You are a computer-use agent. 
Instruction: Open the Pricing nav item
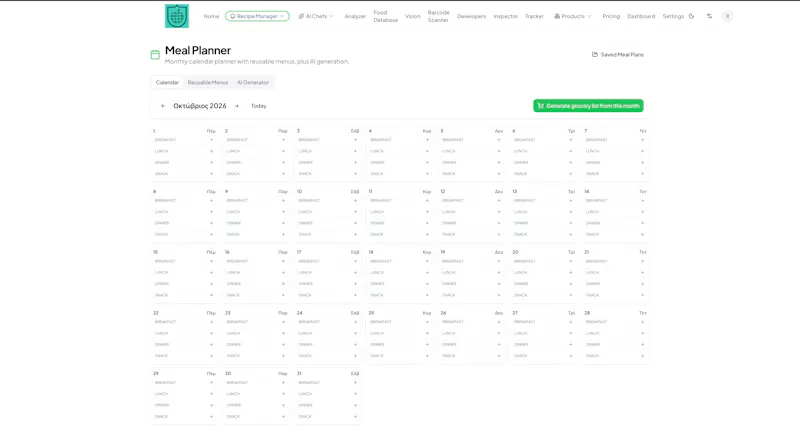point(611,16)
